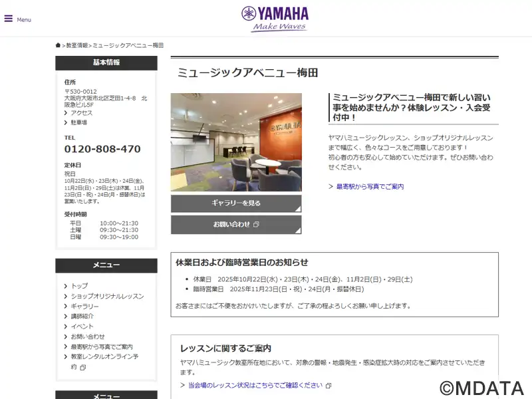Open 教室情報 breadcrumb link
The width and height of the screenshot is (532, 399).
coord(76,45)
